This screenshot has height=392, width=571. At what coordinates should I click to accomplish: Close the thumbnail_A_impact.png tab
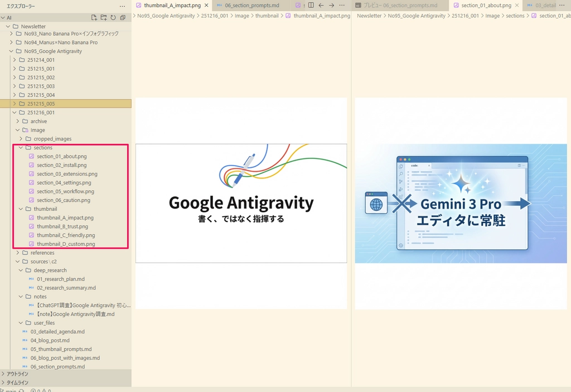(206, 5)
